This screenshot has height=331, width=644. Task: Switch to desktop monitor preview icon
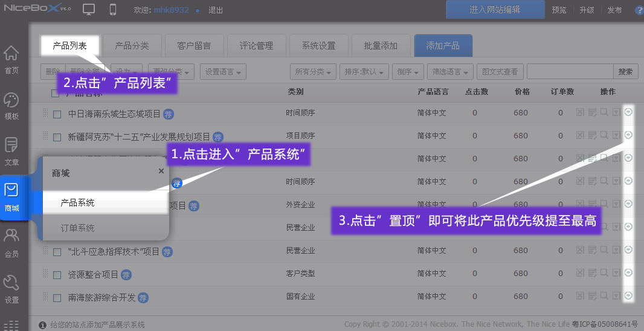click(x=89, y=10)
